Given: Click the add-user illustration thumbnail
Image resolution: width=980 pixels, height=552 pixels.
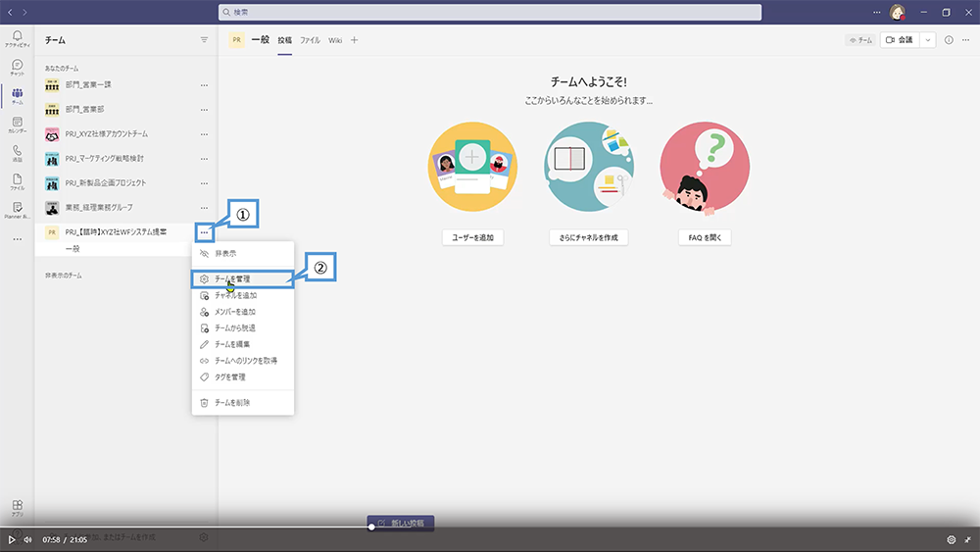Looking at the screenshot, I should coord(472,167).
